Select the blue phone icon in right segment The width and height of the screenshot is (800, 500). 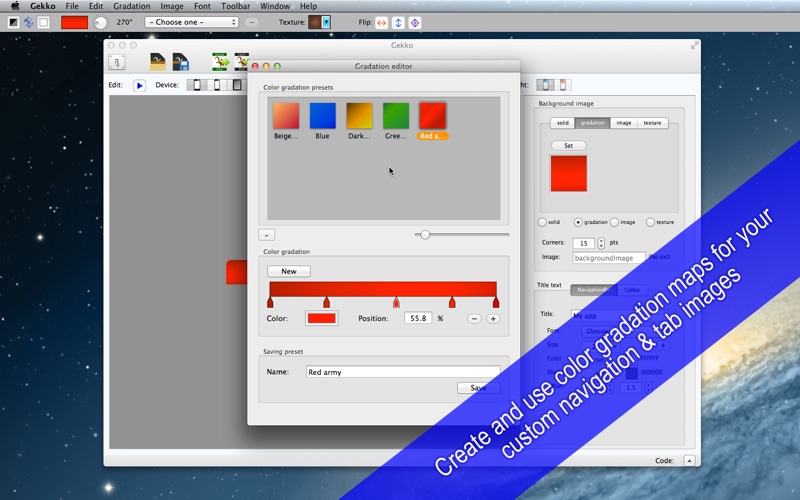[545, 85]
